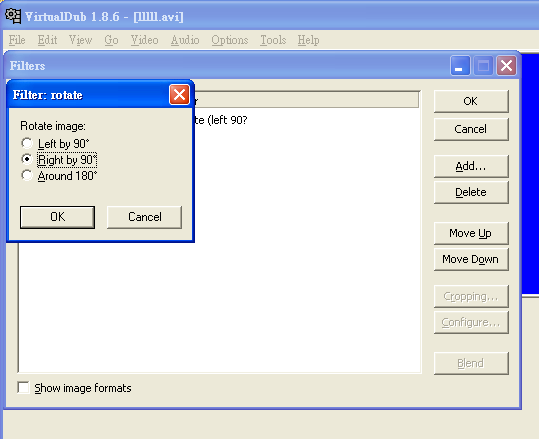Close the Filters window
Viewport: 539px width, 439px height.
coord(506,65)
